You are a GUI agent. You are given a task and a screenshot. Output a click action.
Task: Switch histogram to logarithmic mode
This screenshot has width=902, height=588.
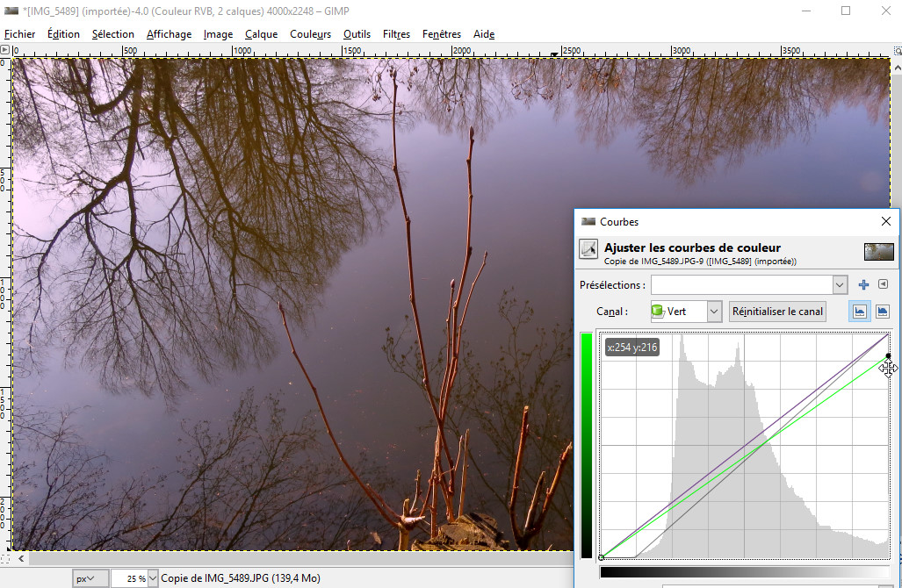click(x=883, y=312)
